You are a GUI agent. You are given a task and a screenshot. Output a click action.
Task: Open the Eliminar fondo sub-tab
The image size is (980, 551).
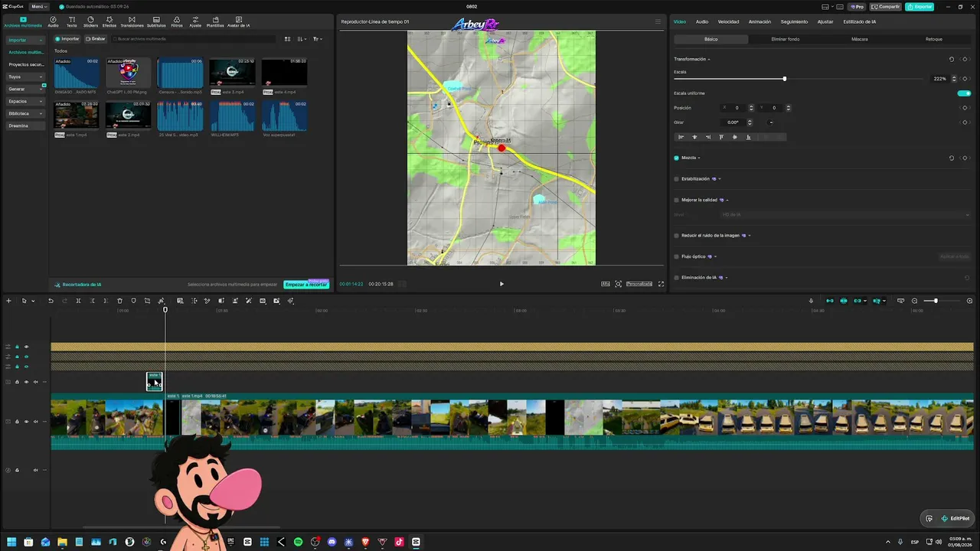pos(786,39)
